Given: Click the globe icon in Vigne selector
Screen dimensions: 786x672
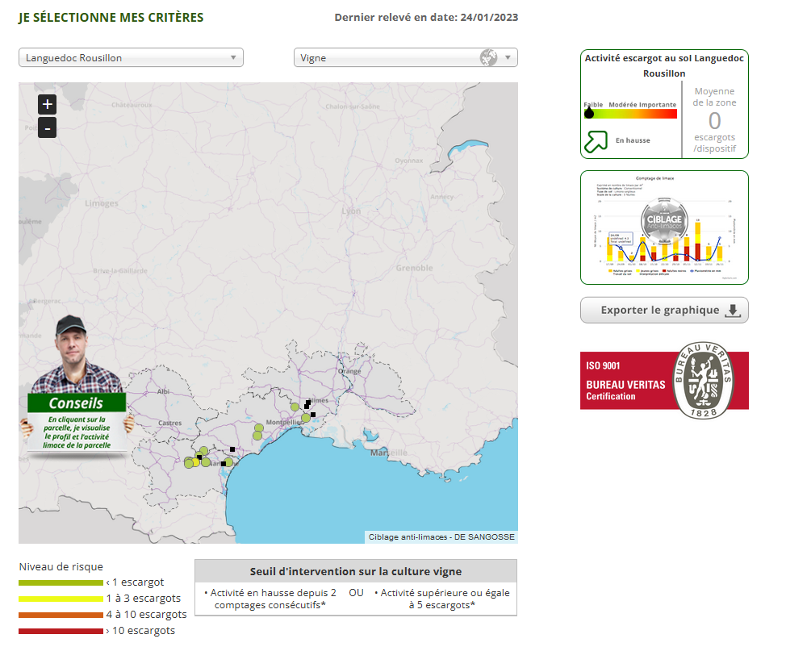Looking at the screenshot, I should (x=488, y=57).
